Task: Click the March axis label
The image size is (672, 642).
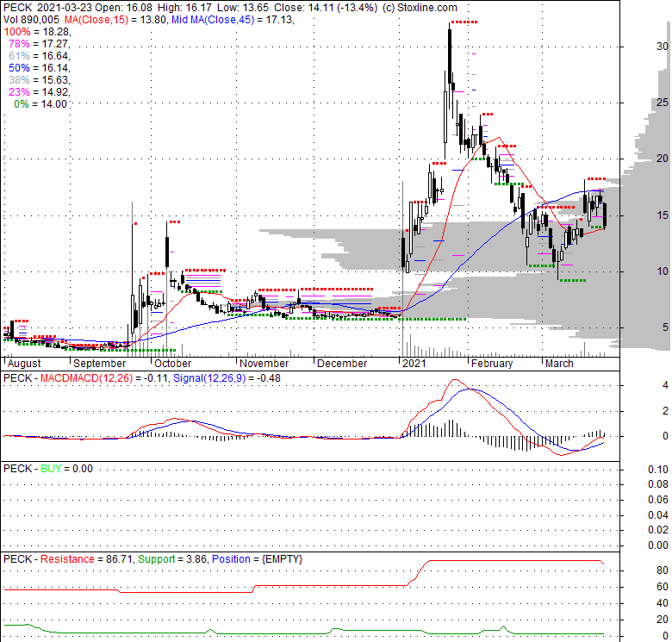Action: click(559, 364)
